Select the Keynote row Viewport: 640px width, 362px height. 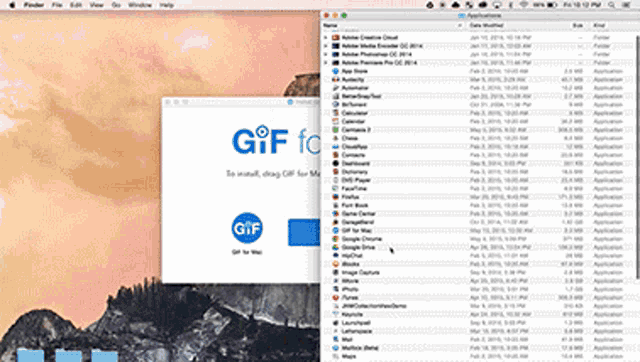(x=480, y=314)
